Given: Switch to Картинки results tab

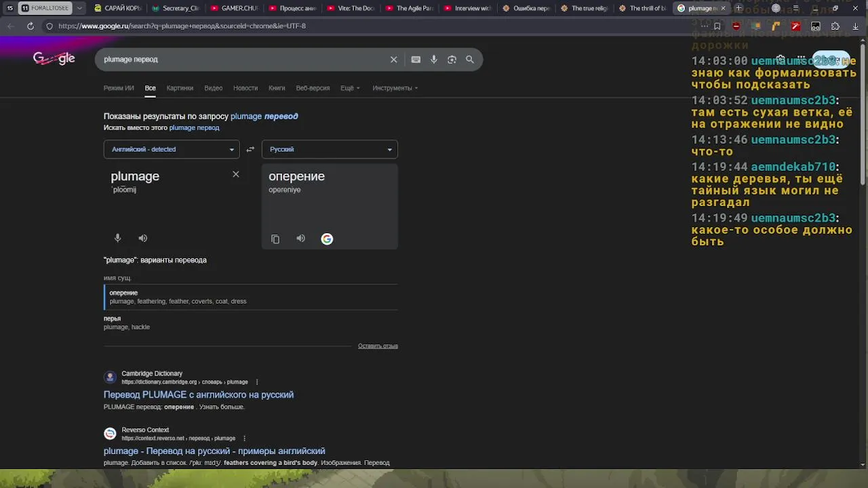Looking at the screenshot, I should pos(180,88).
